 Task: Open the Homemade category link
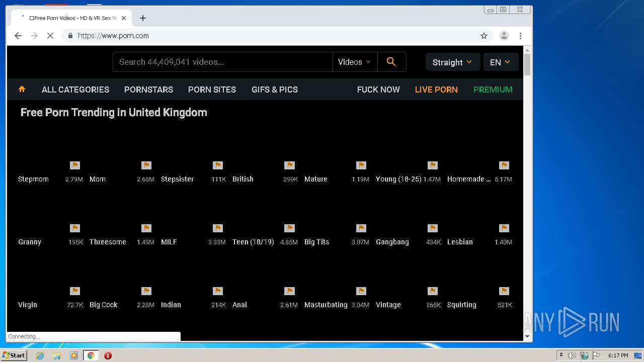click(x=469, y=179)
